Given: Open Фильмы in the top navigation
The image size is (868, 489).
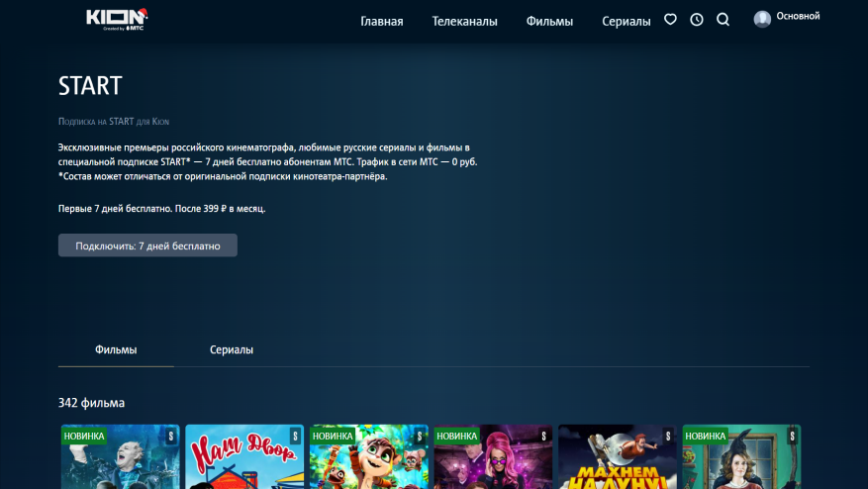Looking at the screenshot, I should [549, 21].
